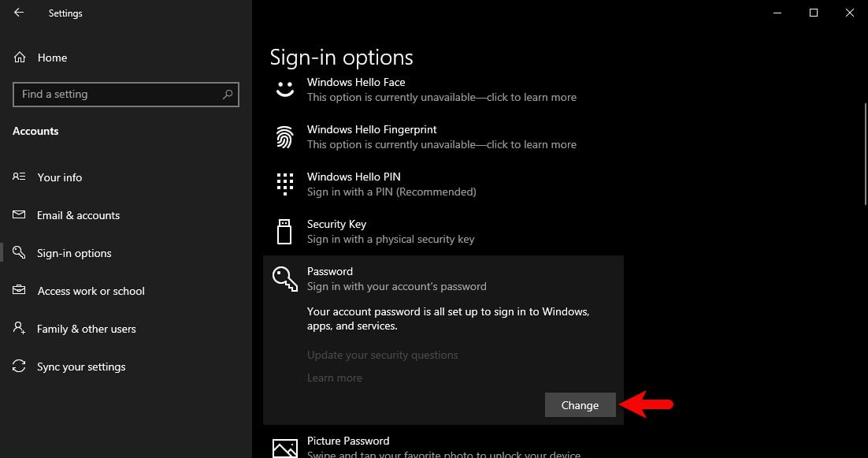Click the Windows Hello Fingerprint icon
This screenshot has width=868, height=458.
pyautogui.click(x=285, y=137)
